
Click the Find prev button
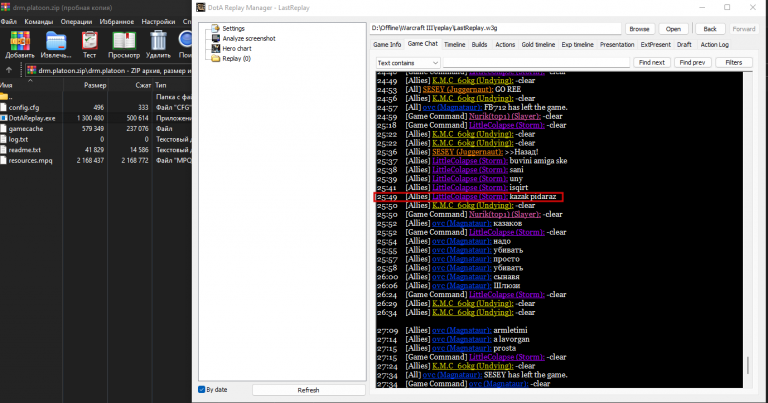(x=693, y=63)
